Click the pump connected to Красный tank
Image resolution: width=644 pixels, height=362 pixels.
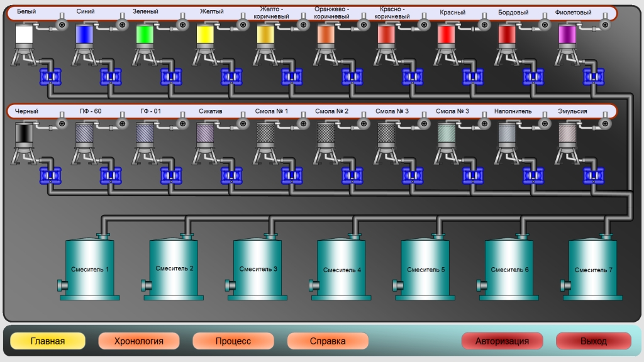coord(472,77)
